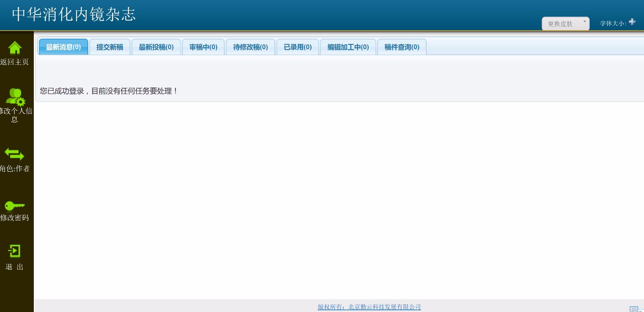This screenshot has height=312, width=644.
Task: Click the change password key icon
Action: (x=14, y=206)
